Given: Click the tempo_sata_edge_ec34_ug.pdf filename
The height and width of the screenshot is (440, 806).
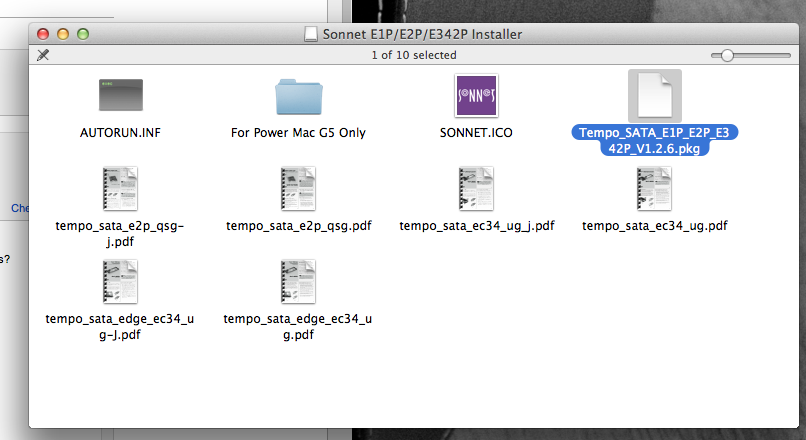Looking at the screenshot, I should pyautogui.click(x=298, y=326).
